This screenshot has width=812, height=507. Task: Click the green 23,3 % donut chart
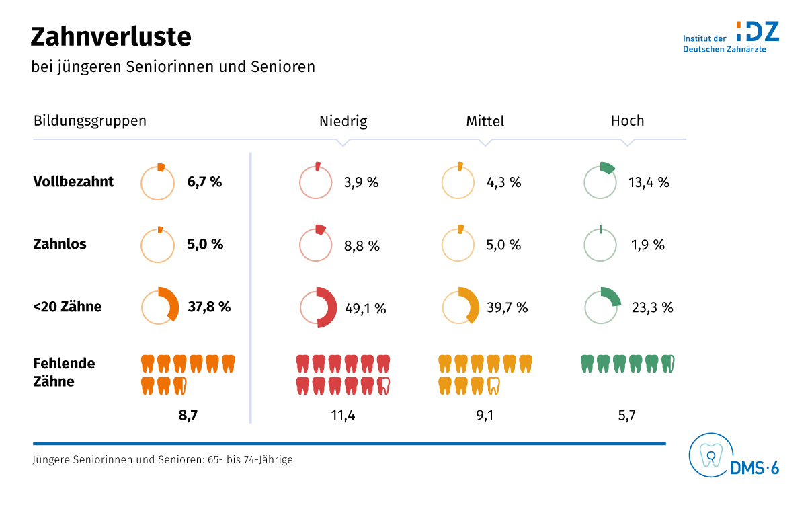pyautogui.click(x=601, y=307)
